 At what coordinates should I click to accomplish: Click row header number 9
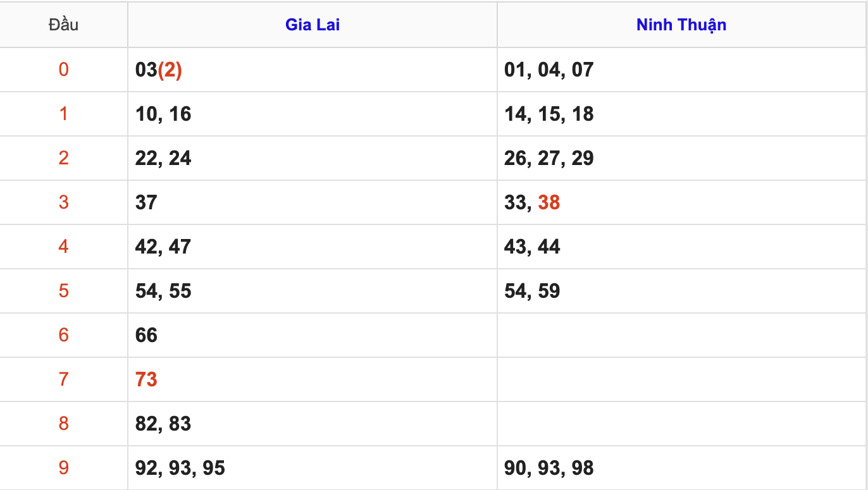click(x=63, y=468)
